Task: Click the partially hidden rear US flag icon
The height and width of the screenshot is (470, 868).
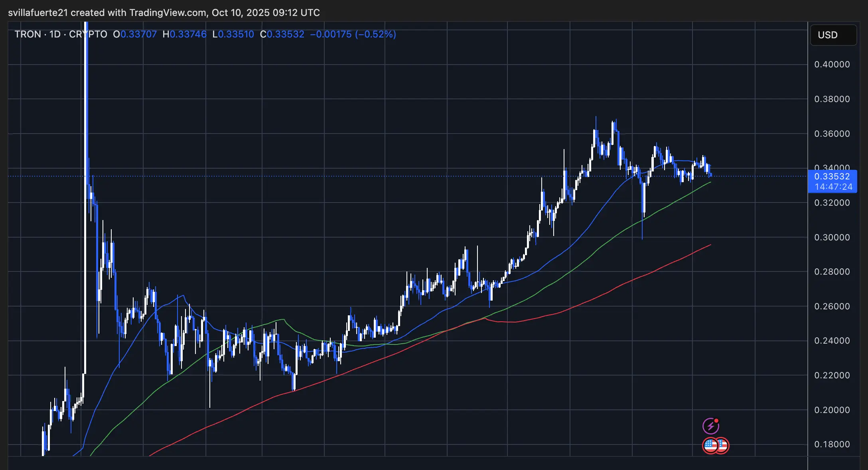Action: click(724, 445)
